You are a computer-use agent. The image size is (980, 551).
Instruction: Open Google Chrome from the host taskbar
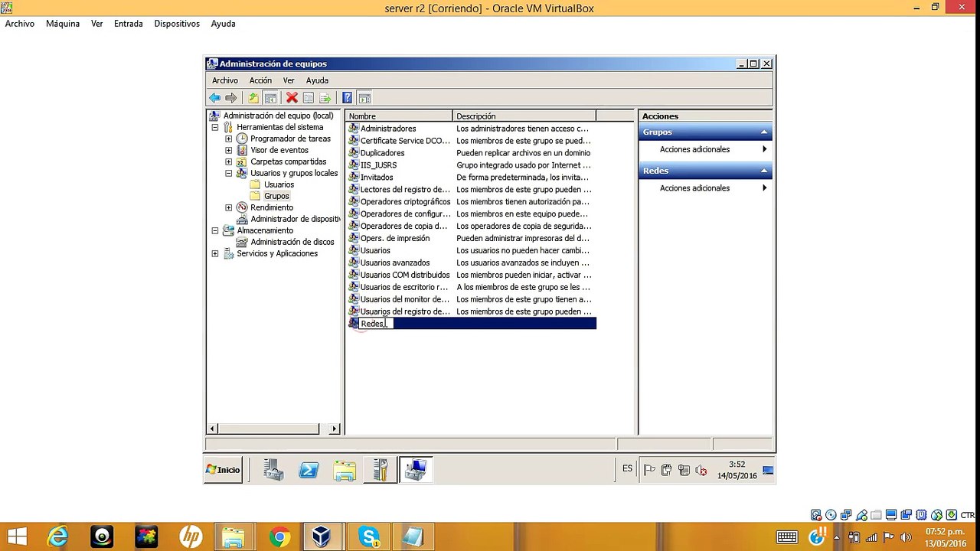click(x=280, y=537)
